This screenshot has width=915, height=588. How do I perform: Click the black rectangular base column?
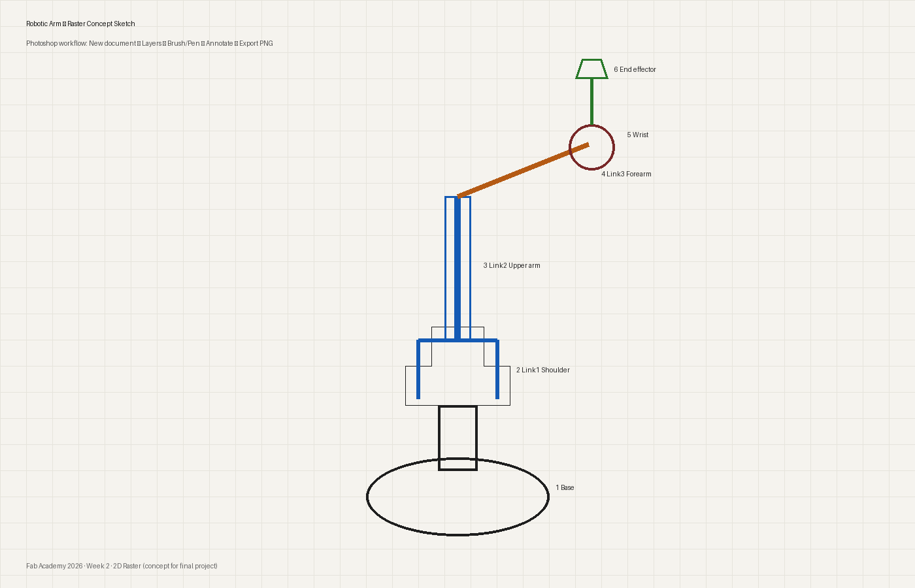tap(457, 438)
